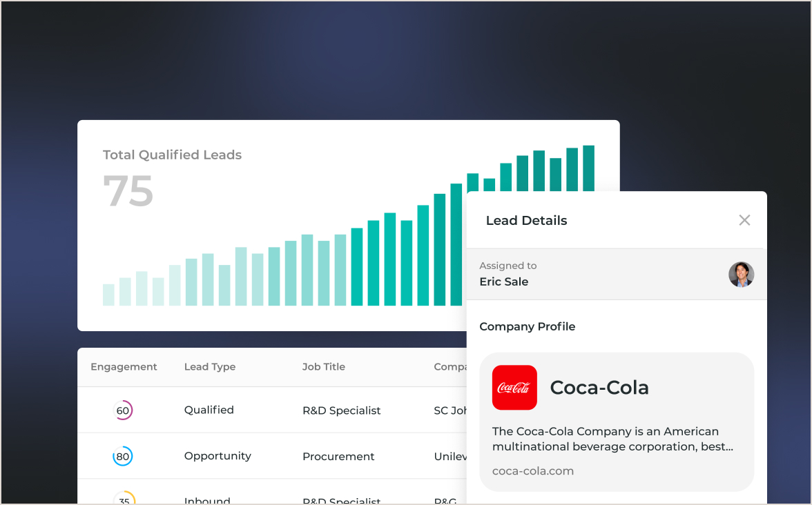The width and height of the screenshot is (812, 505).
Task: Select the Qualified lead row
Action: [209, 410]
